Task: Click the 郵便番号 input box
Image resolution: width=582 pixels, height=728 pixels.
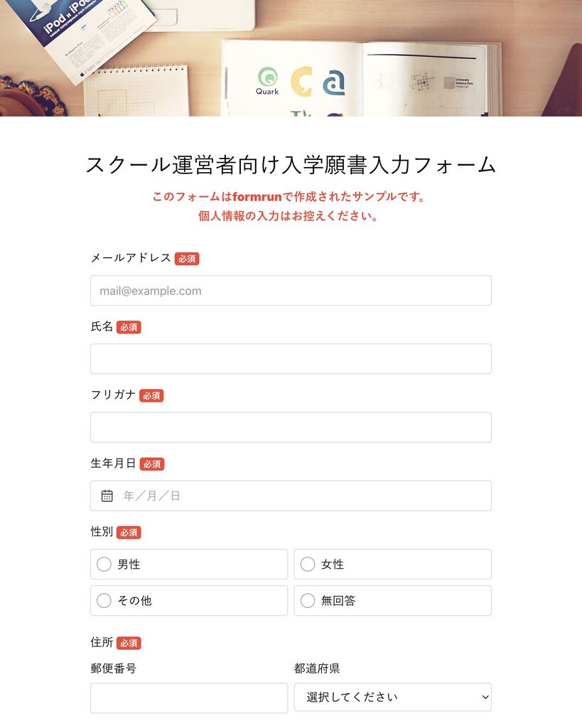Action: [x=189, y=698]
